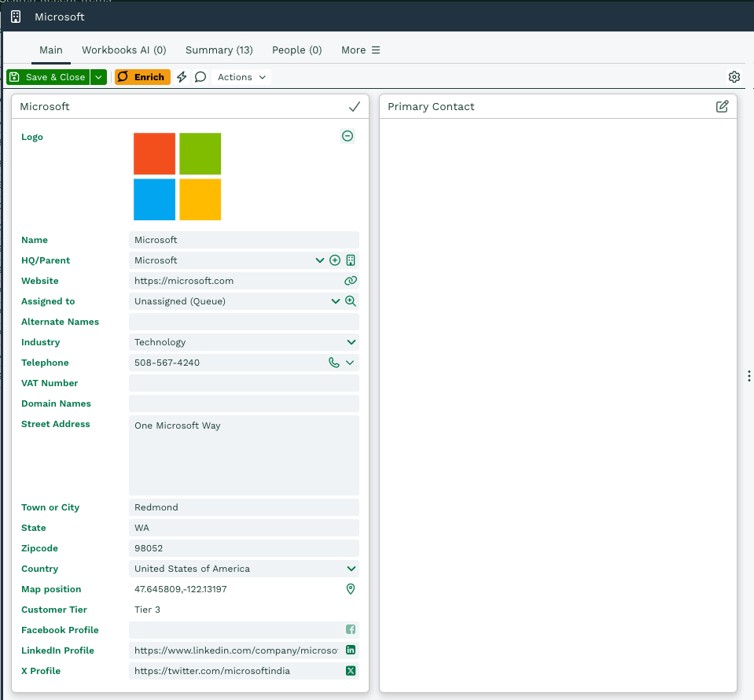The height and width of the screenshot is (700, 754).
Task: Click the Save & Close button
Action: (48, 77)
